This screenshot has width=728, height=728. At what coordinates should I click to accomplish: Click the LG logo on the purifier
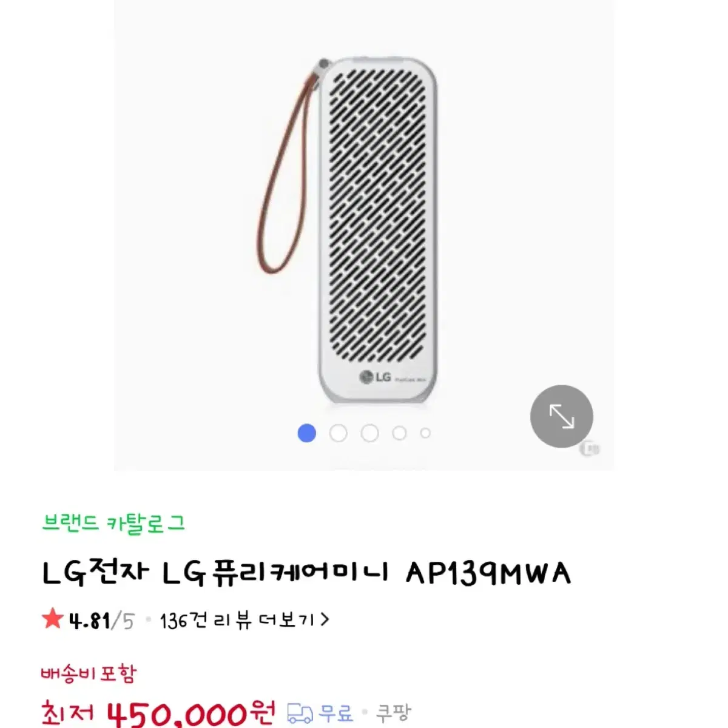tap(376, 377)
